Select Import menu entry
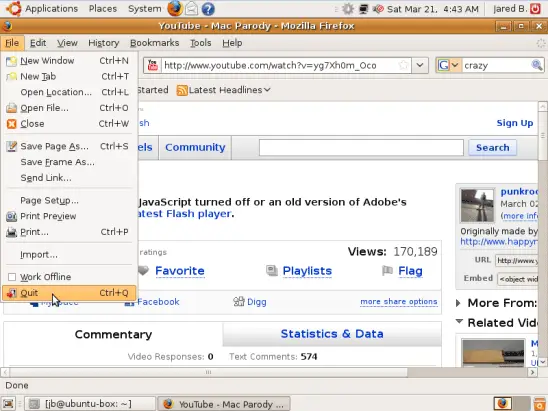The width and height of the screenshot is (548, 411). click(x=69, y=255)
